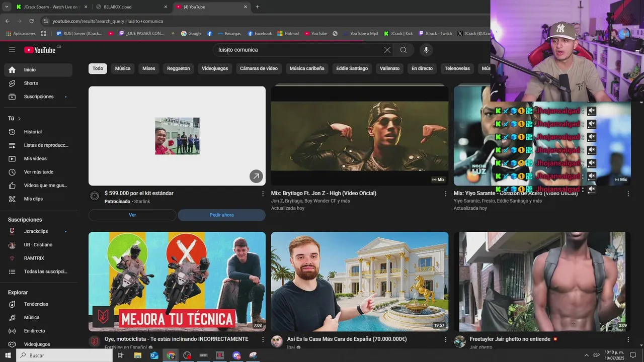Open the Ibai channel avatar
This screenshot has height=362, width=644.
click(277, 342)
